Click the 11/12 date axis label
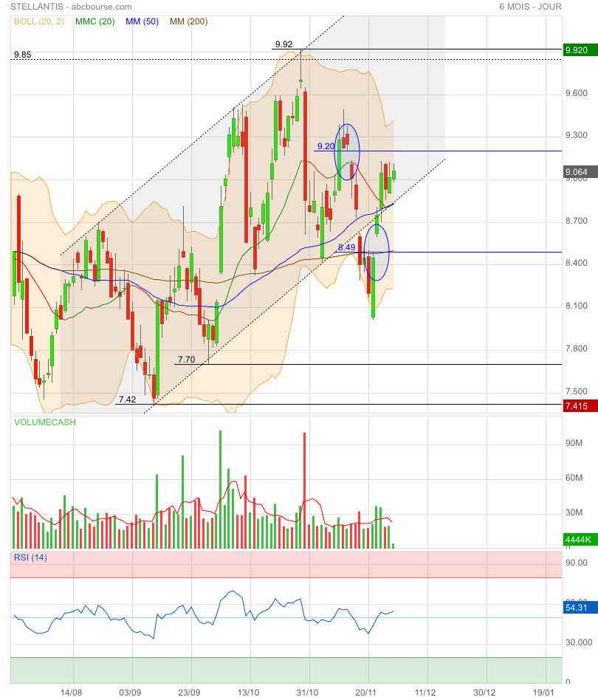The height and width of the screenshot is (700, 598). (425, 693)
